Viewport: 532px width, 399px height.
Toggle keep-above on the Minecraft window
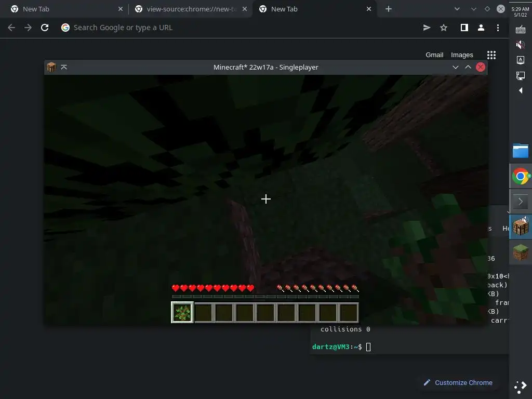(x=64, y=67)
